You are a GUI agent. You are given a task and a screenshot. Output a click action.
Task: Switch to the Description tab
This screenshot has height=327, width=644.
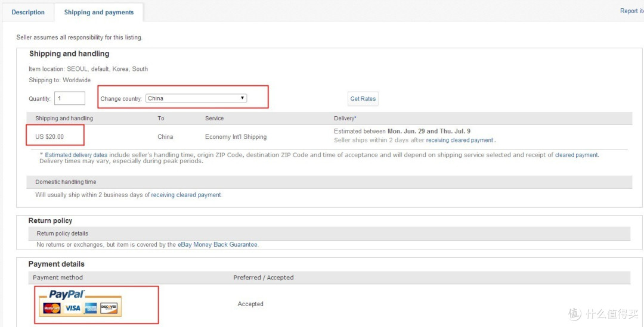point(28,13)
